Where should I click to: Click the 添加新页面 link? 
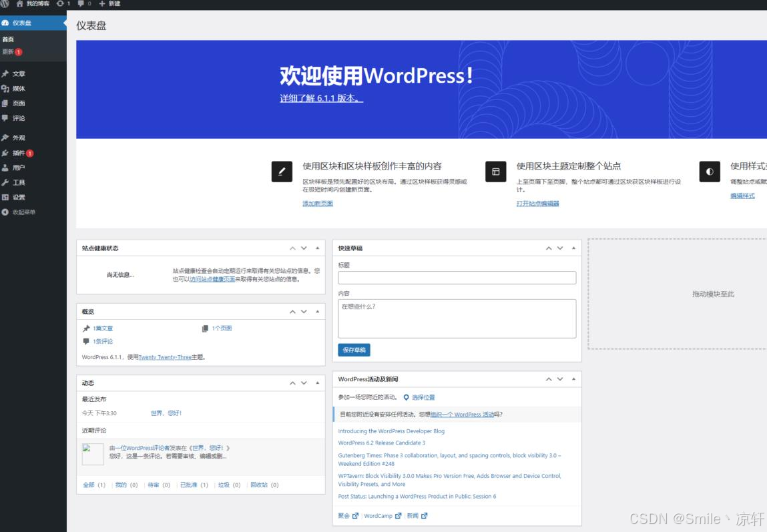318,204
